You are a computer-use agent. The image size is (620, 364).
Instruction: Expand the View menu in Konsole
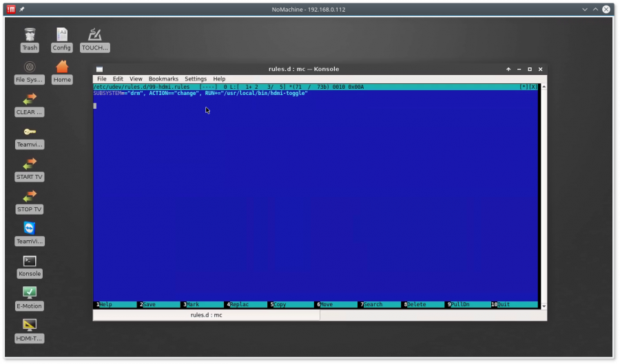click(x=136, y=79)
